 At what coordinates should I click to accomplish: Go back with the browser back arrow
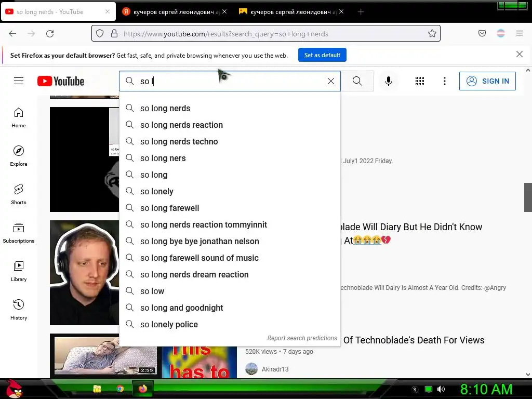coord(12,34)
